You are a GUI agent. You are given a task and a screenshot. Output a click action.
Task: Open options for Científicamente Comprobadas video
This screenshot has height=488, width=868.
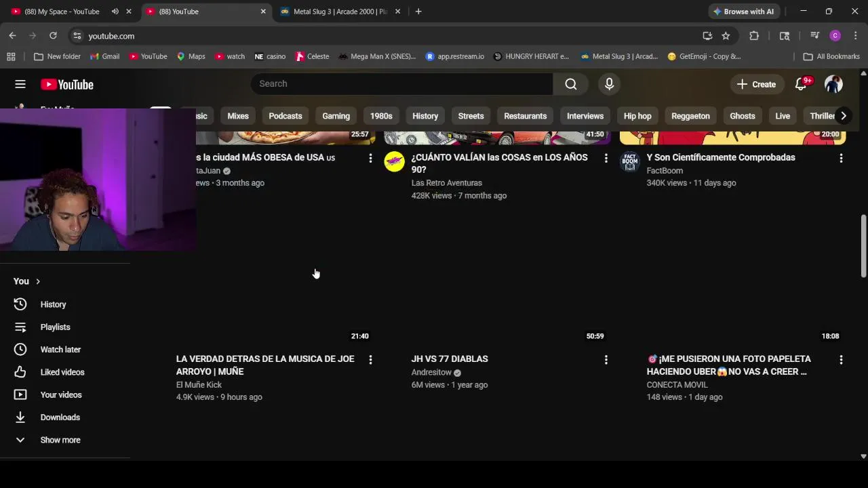pos(841,158)
